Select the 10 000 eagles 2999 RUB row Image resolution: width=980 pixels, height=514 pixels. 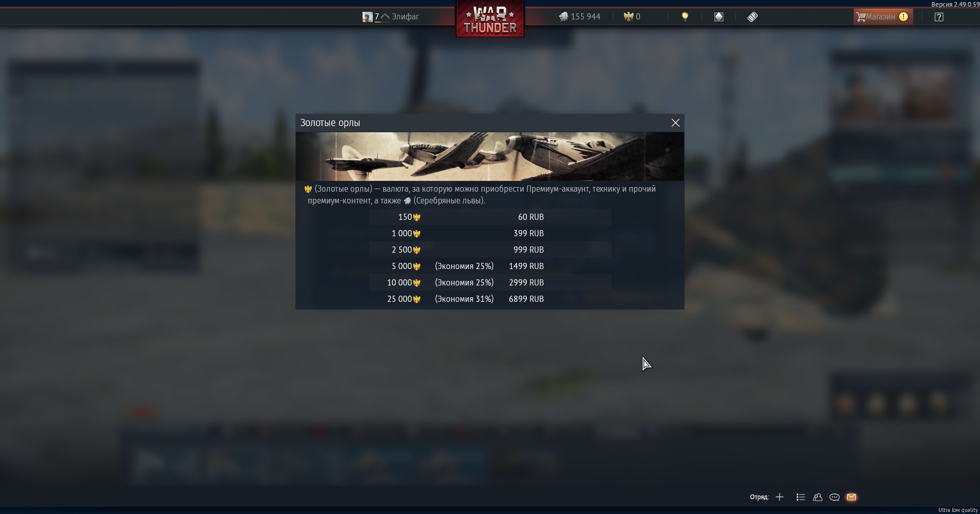coord(490,282)
